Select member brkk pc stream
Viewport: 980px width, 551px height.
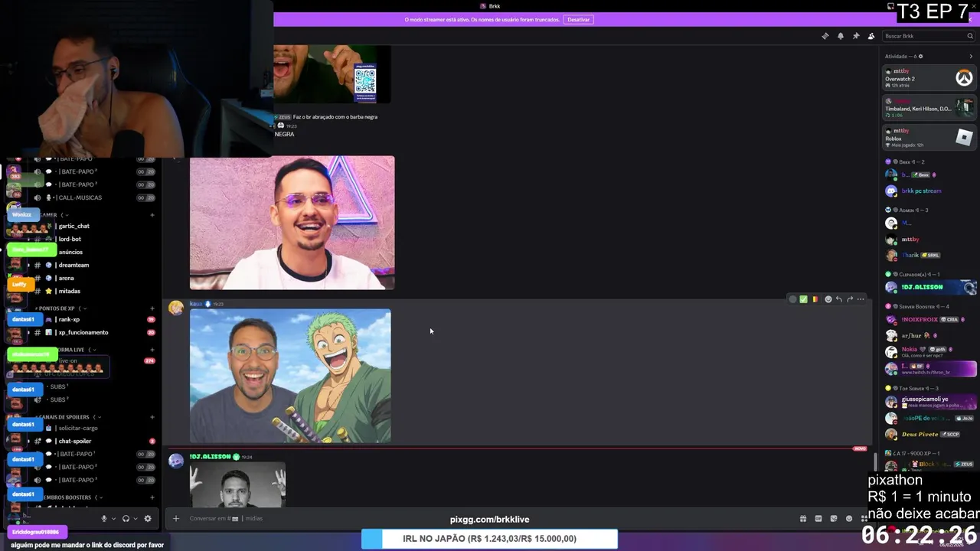point(929,191)
